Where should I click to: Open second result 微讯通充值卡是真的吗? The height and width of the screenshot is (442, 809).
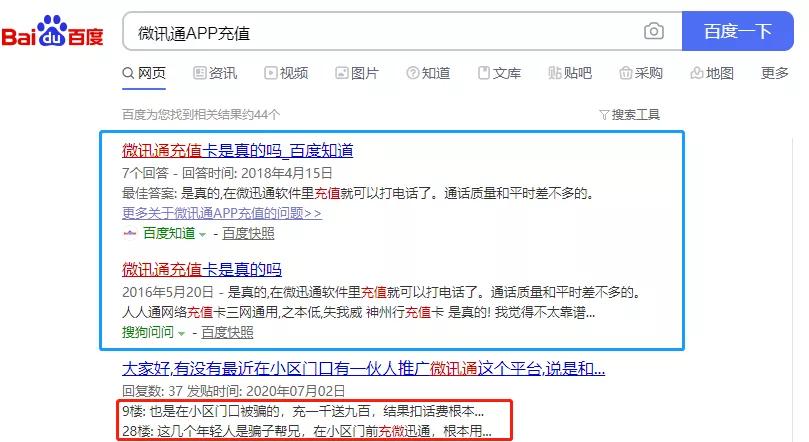pyautogui.click(x=202, y=269)
